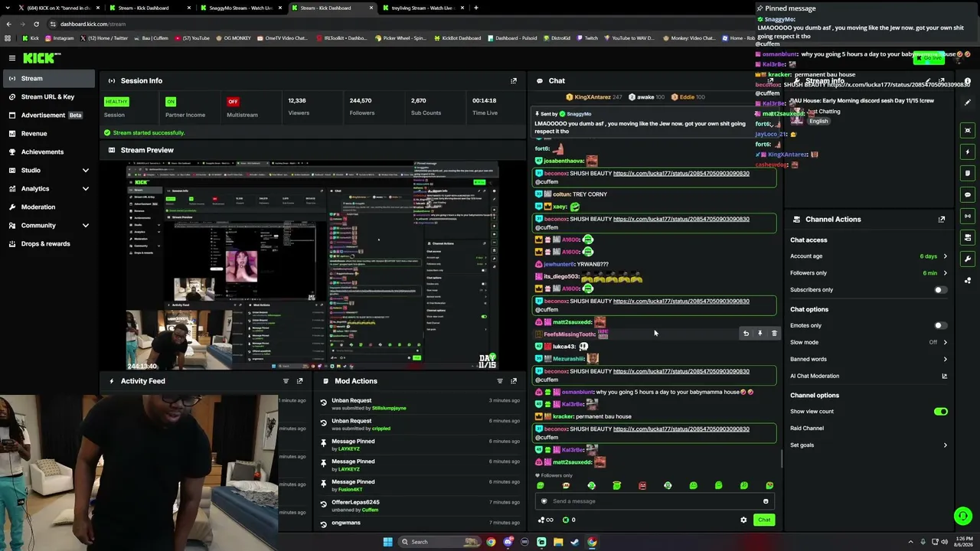Go to the Revenue page
The height and width of the screenshot is (551, 980).
[47, 133]
